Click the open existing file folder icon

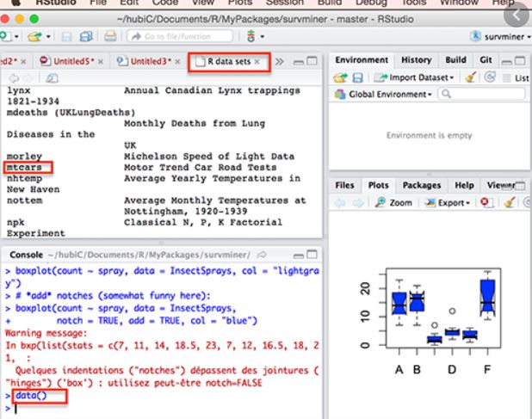(34, 36)
